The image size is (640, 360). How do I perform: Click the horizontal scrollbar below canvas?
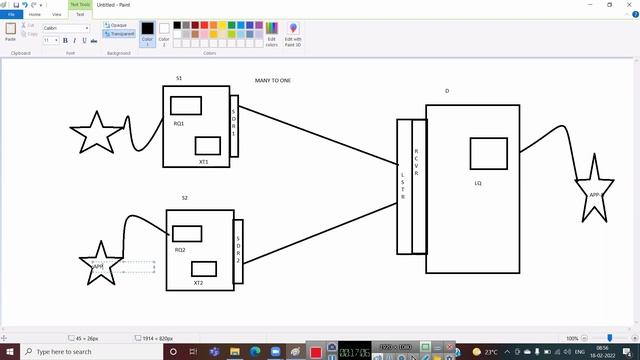(x=317, y=329)
